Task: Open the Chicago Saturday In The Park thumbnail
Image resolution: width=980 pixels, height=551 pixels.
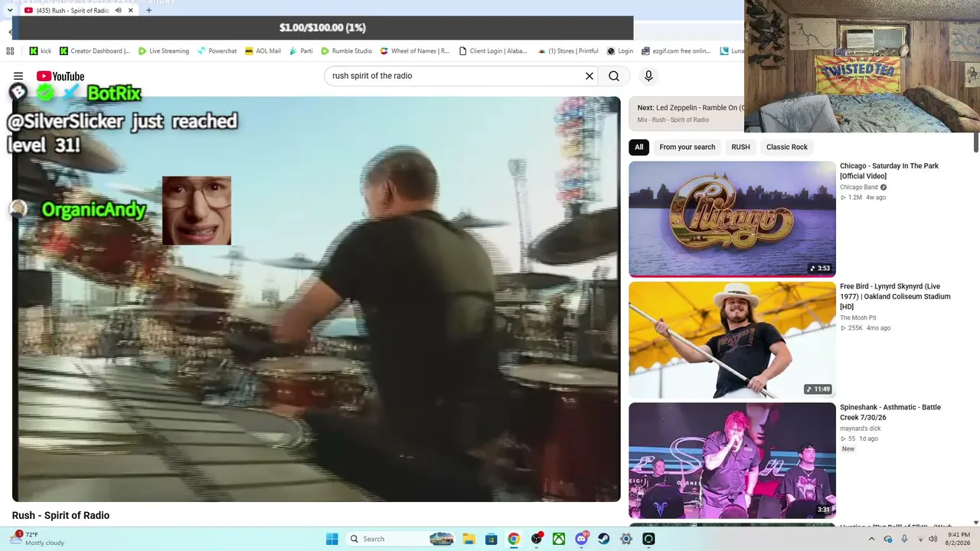Action: (732, 219)
